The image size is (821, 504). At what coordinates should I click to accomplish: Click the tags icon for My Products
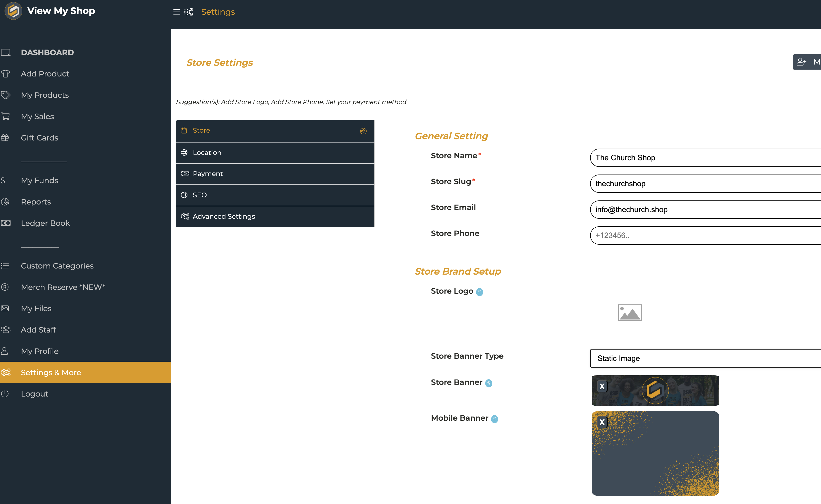pyautogui.click(x=6, y=95)
